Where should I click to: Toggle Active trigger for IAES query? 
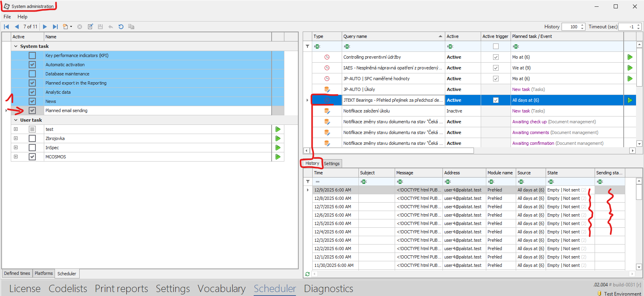495,68
